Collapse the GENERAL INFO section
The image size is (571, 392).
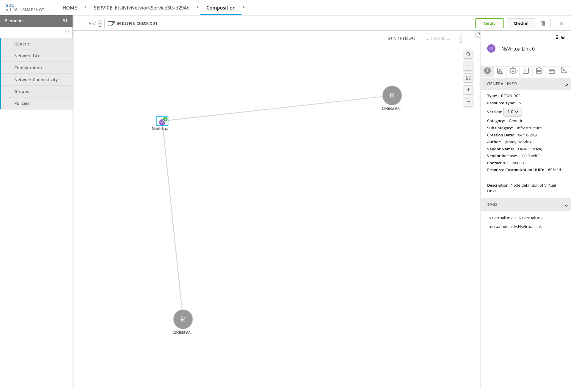(x=566, y=85)
